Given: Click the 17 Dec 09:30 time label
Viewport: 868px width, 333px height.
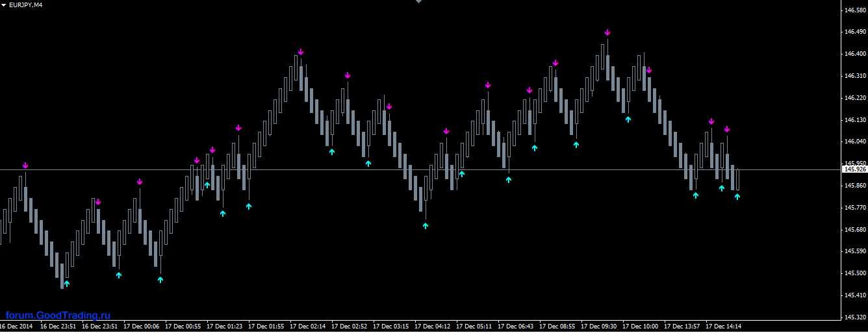Looking at the screenshot, I should coord(598,327).
